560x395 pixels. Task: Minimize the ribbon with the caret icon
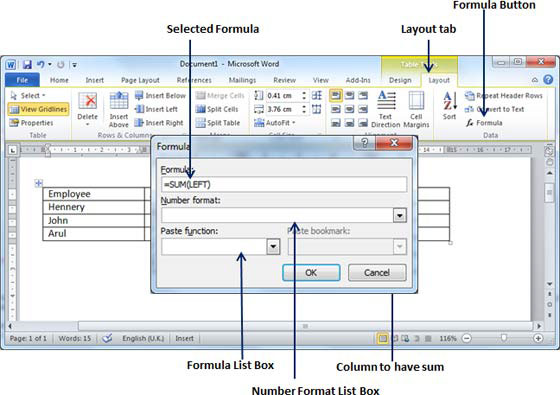[535, 80]
